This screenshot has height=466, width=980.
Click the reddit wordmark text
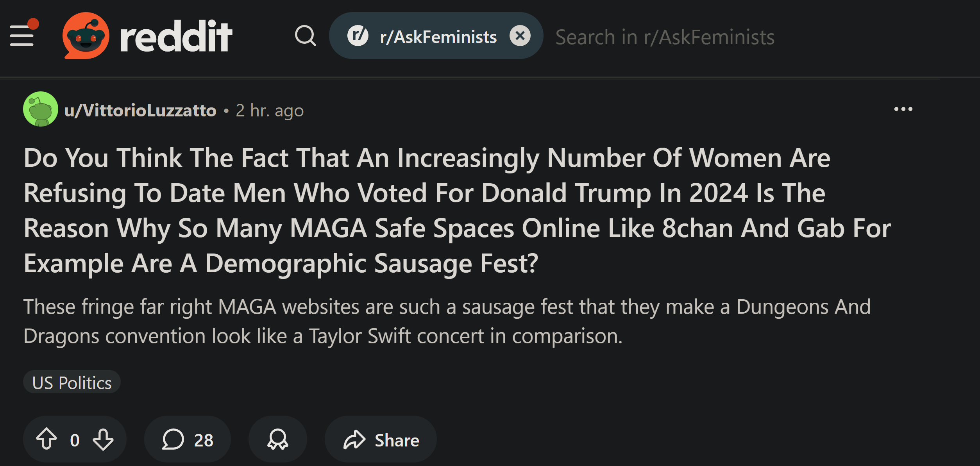coord(176,36)
